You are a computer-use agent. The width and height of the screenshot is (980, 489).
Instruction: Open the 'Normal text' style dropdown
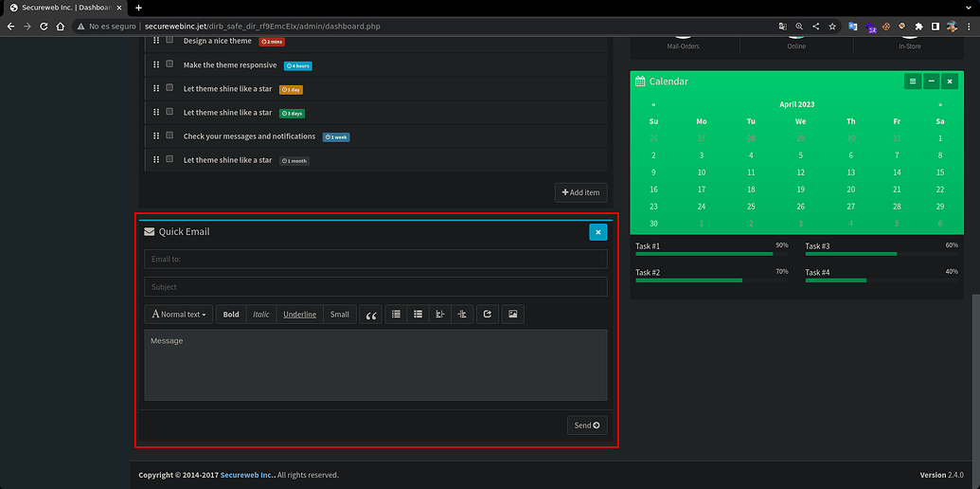[179, 315]
